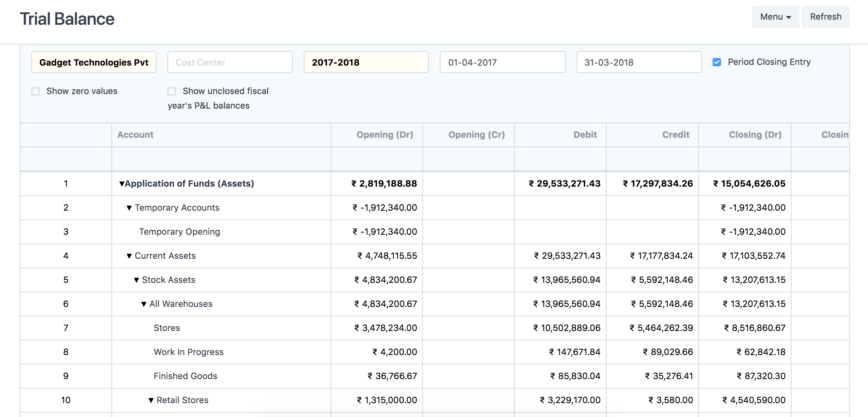The height and width of the screenshot is (417, 868).
Task: Collapse the Stock Assets group
Action: point(137,280)
